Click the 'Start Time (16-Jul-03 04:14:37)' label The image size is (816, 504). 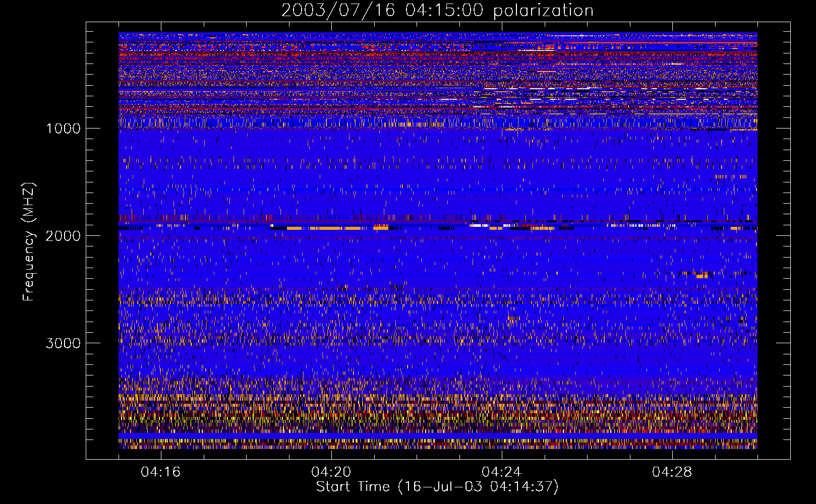[x=437, y=487]
